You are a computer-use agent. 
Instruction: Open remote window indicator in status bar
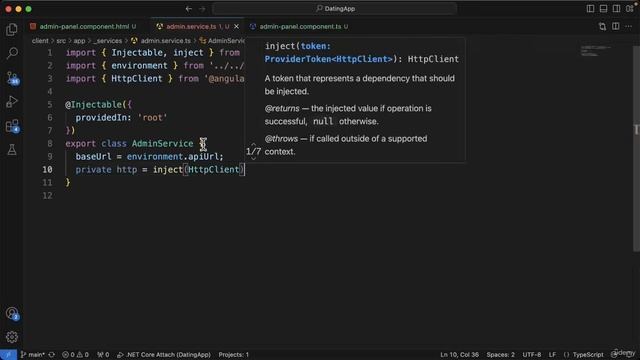[x=8, y=355]
